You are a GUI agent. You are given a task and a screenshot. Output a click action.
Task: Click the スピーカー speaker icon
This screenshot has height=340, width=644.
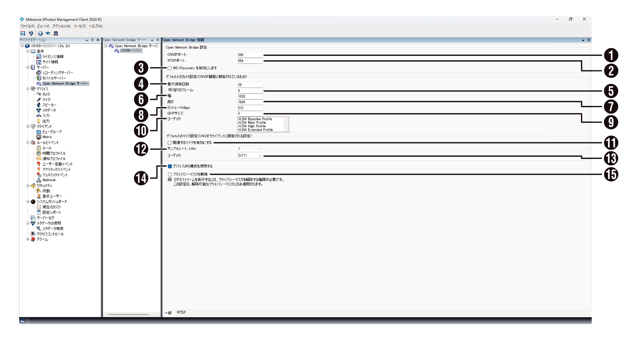pos(39,105)
